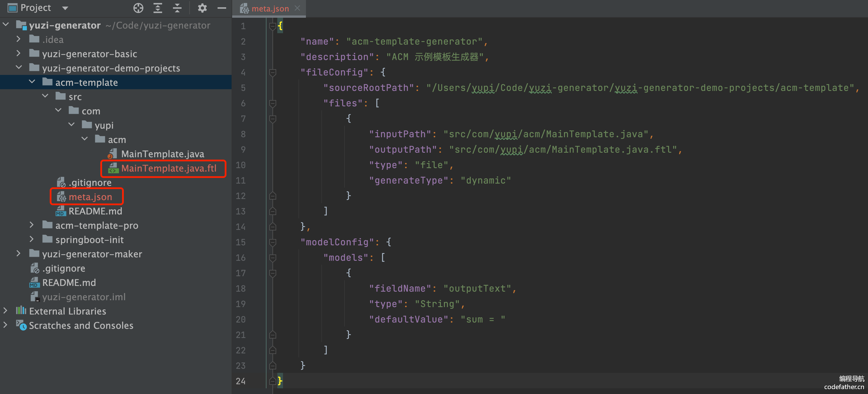868x394 pixels.
Task: Switch to the meta.json editor tab
Action: point(270,8)
